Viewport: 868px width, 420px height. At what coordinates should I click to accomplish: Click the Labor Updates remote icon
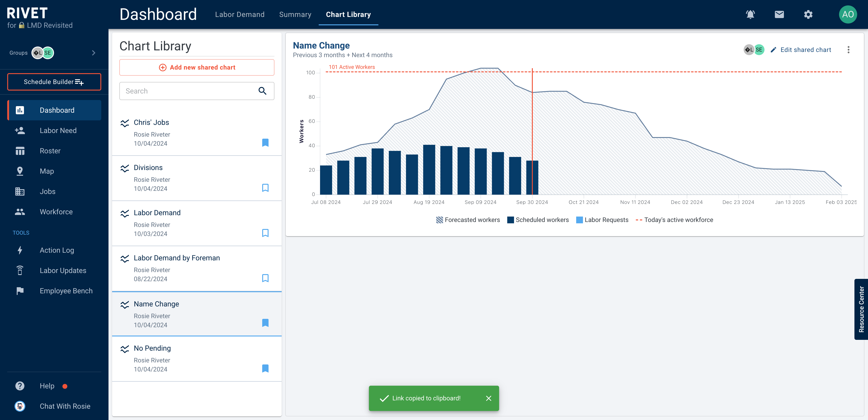pyautogui.click(x=20, y=271)
